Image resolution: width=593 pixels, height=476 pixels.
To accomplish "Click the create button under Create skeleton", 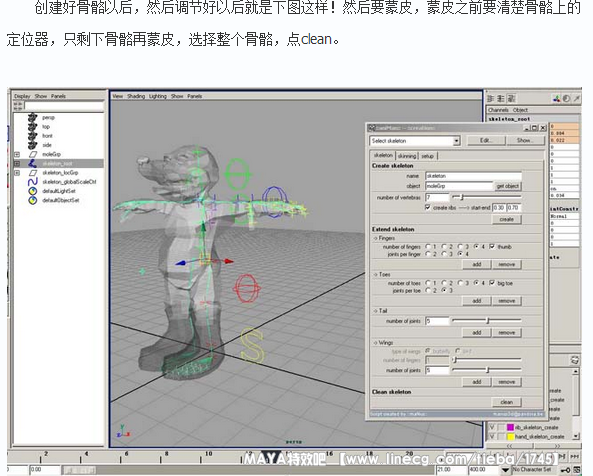I will pos(507,219).
